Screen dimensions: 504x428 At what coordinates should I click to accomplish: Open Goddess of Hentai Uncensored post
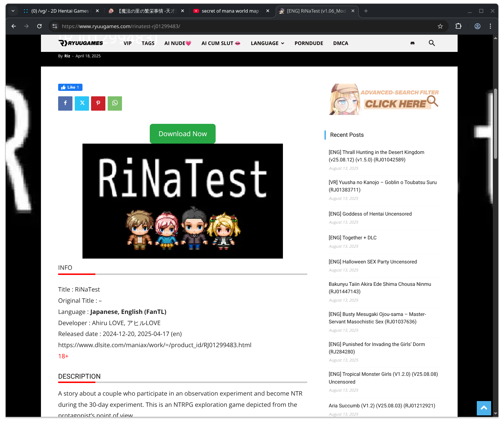pos(370,214)
